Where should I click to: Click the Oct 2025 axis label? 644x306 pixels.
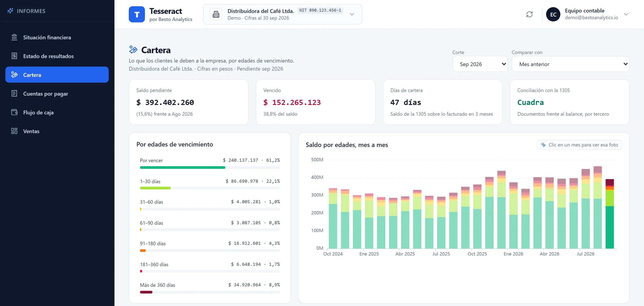point(477,254)
